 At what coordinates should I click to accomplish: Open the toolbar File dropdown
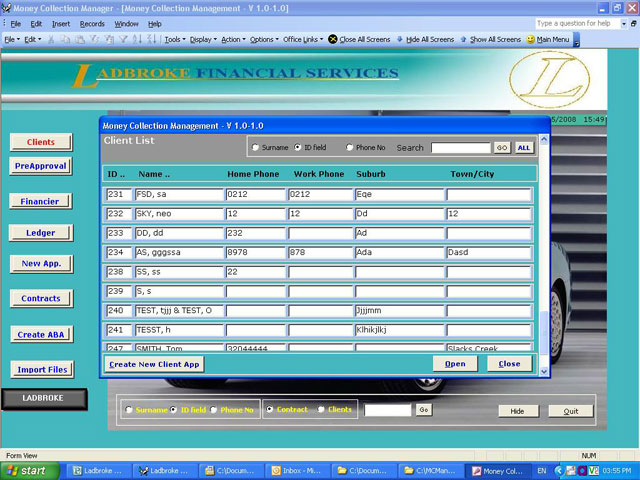click(12, 40)
